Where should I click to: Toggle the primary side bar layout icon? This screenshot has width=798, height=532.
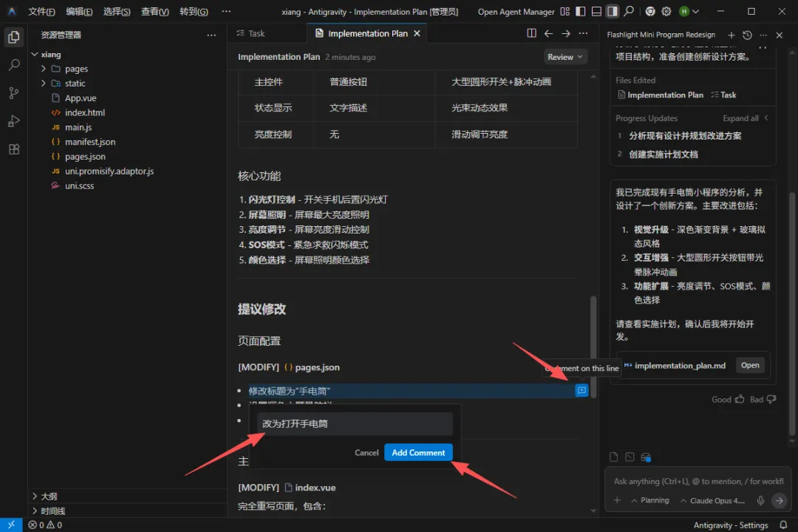point(581,12)
